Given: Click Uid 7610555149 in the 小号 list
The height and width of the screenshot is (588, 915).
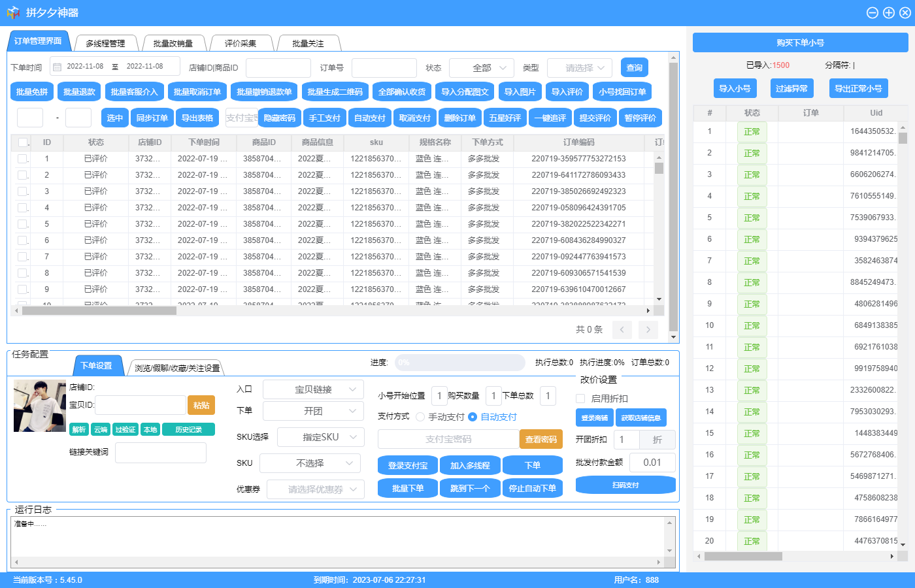Looking at the screenshot, I should (873, 196).
